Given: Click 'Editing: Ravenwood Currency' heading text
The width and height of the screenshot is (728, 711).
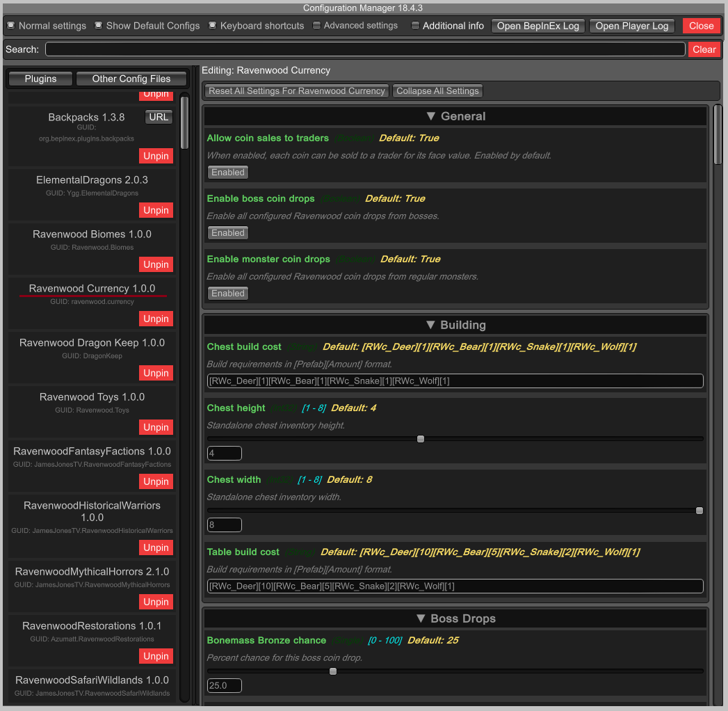Looking at the screenshot, I should (266, 70).
